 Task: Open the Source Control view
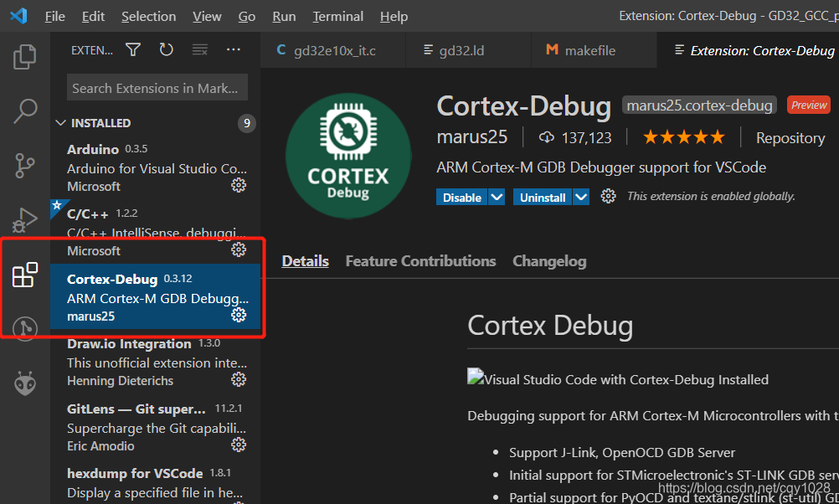click(x=24, y=166)
